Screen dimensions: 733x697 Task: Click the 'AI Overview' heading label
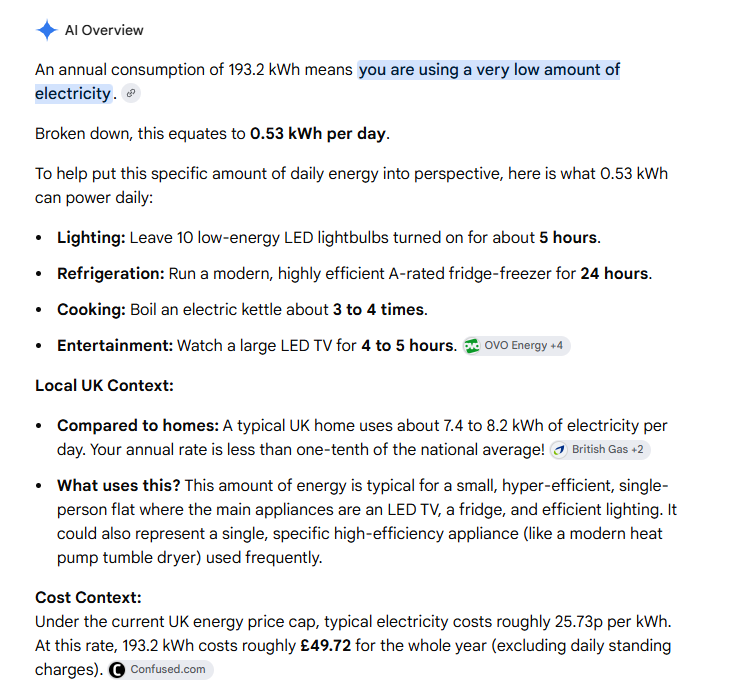click(x=104, y=30)
